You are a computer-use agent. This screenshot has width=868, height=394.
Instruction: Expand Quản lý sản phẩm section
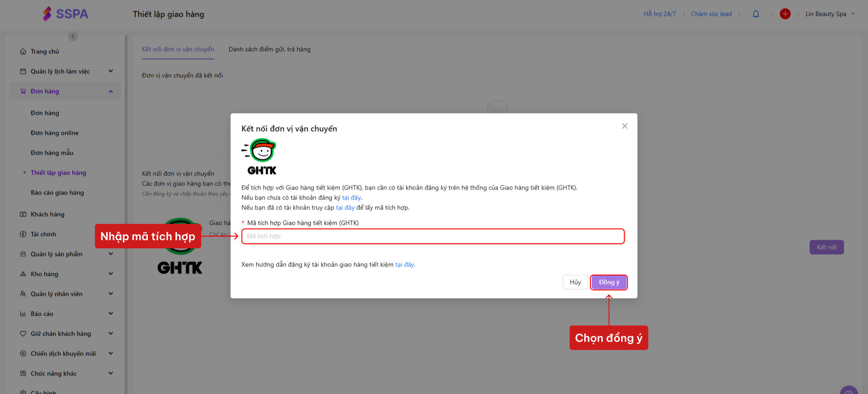pyautogui.click(x=111, y=254)
